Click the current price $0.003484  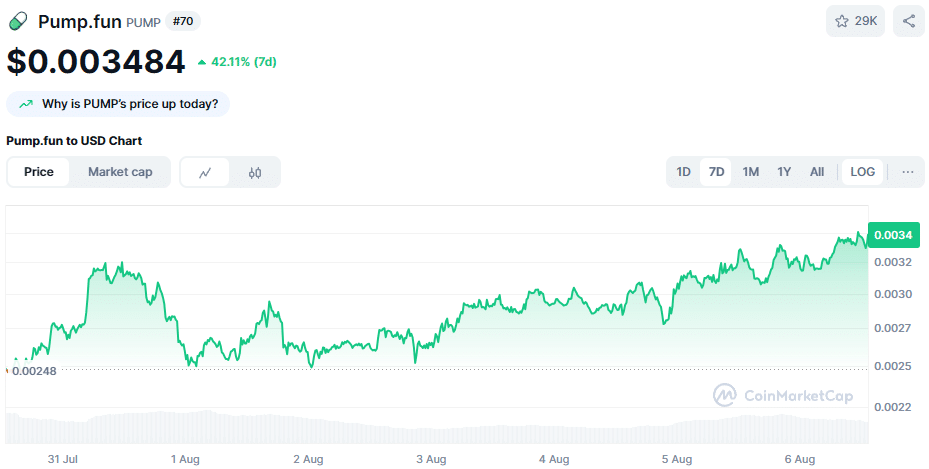(x=96, y=62)
